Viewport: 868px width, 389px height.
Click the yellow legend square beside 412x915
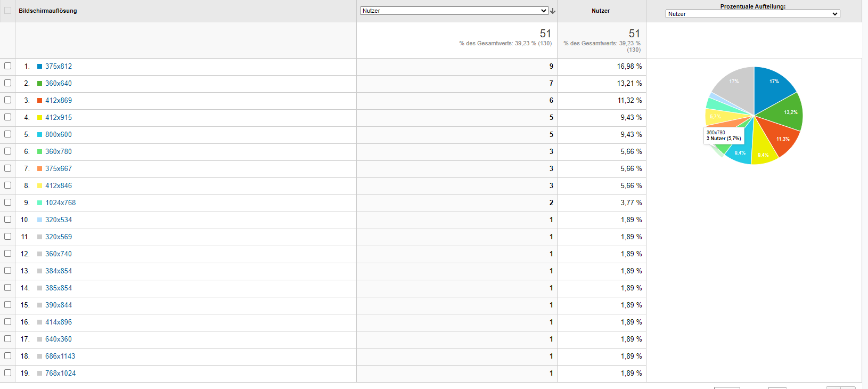click(39, 118)
